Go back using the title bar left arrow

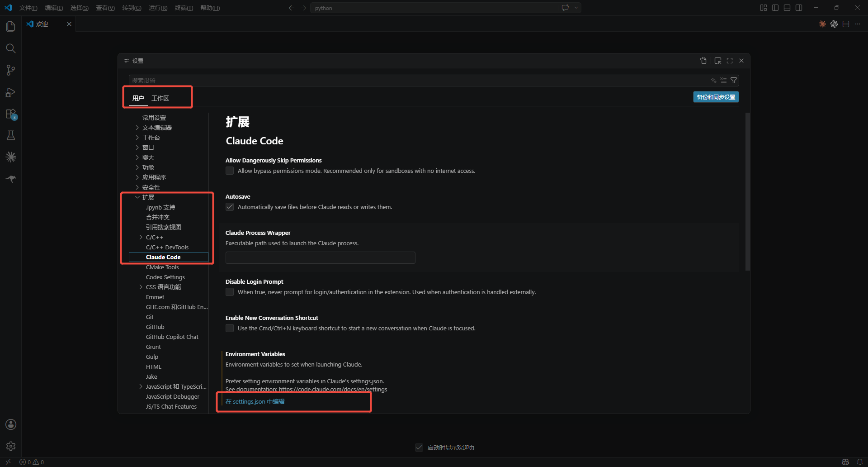coord(292,8)
